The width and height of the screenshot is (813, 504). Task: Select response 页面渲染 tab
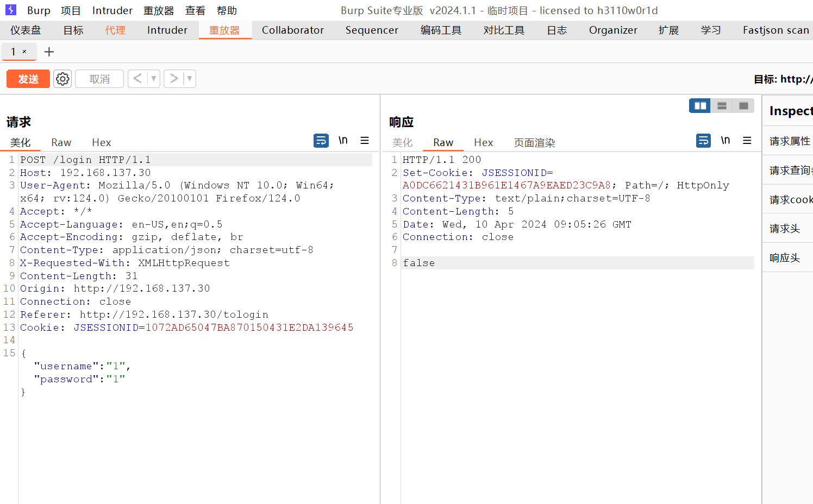point(535,143)
